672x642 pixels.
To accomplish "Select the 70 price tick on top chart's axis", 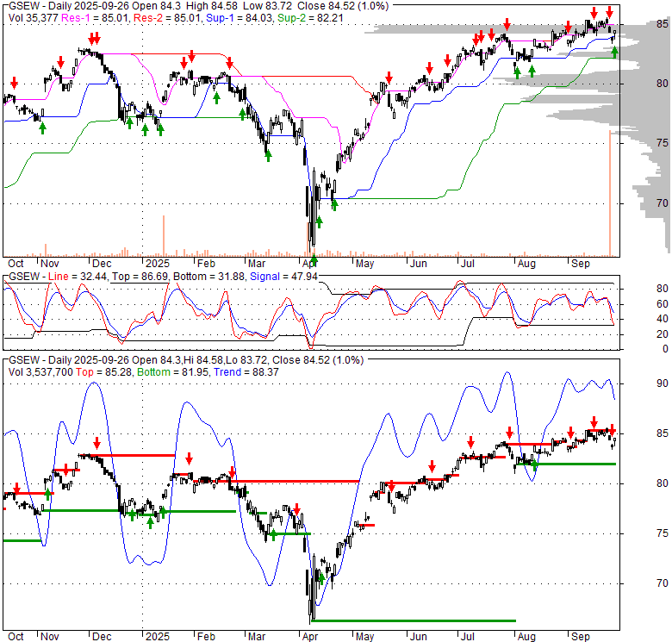I will pyautogui.click(x=663, y=203).
